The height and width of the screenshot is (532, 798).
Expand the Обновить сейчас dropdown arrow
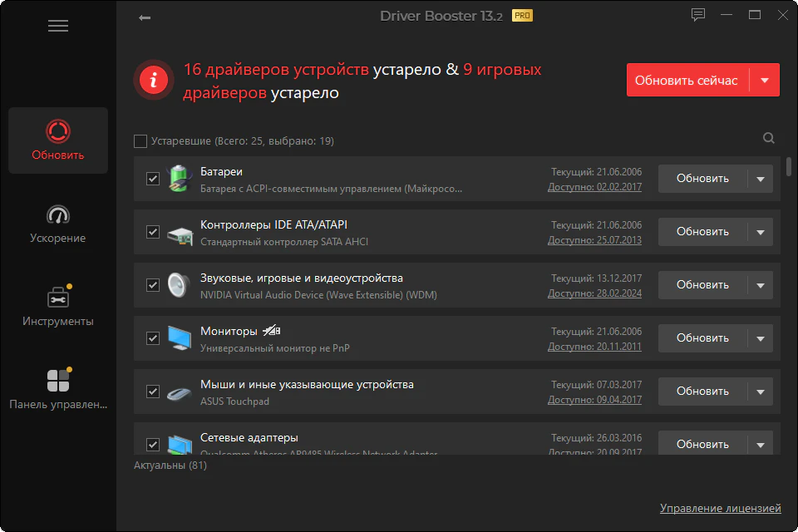[765, 81]
